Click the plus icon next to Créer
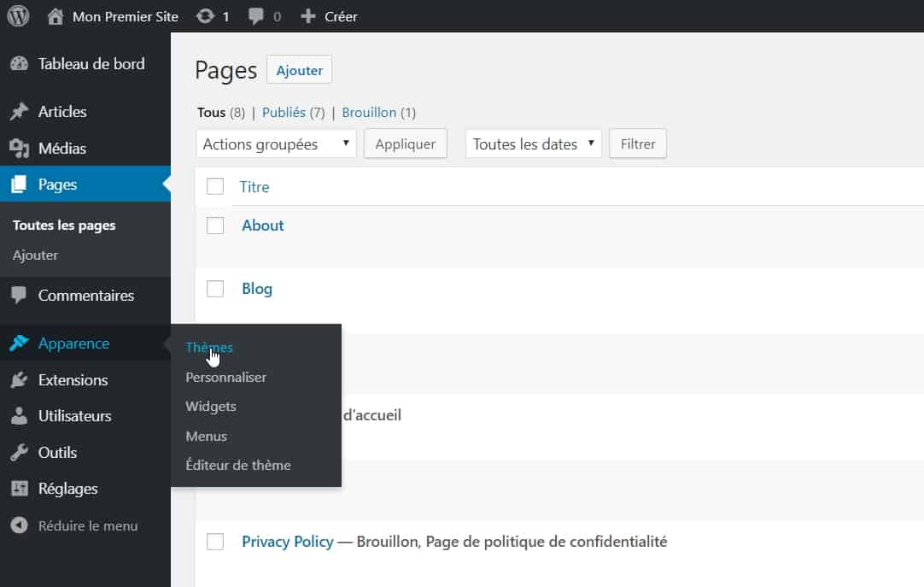Viewport: 924px width, 587px height. (x=308, y=16)
